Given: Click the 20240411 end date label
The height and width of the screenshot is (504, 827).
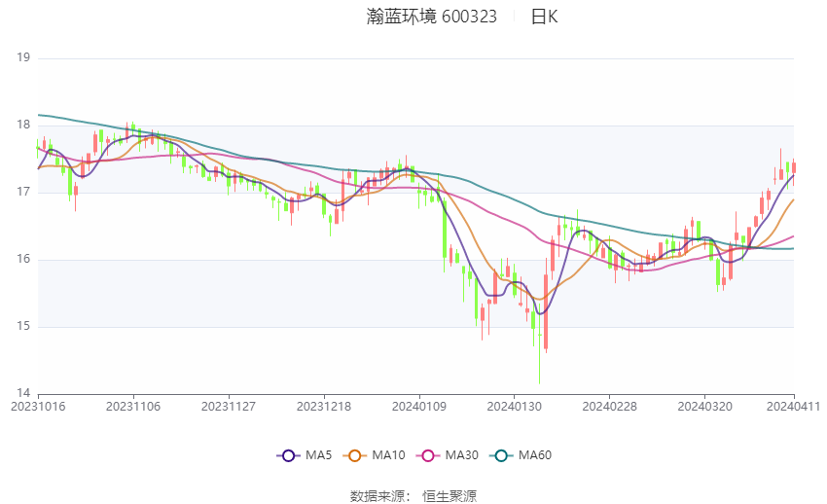Looking at the screenshot, I should (x=794, y=406).
